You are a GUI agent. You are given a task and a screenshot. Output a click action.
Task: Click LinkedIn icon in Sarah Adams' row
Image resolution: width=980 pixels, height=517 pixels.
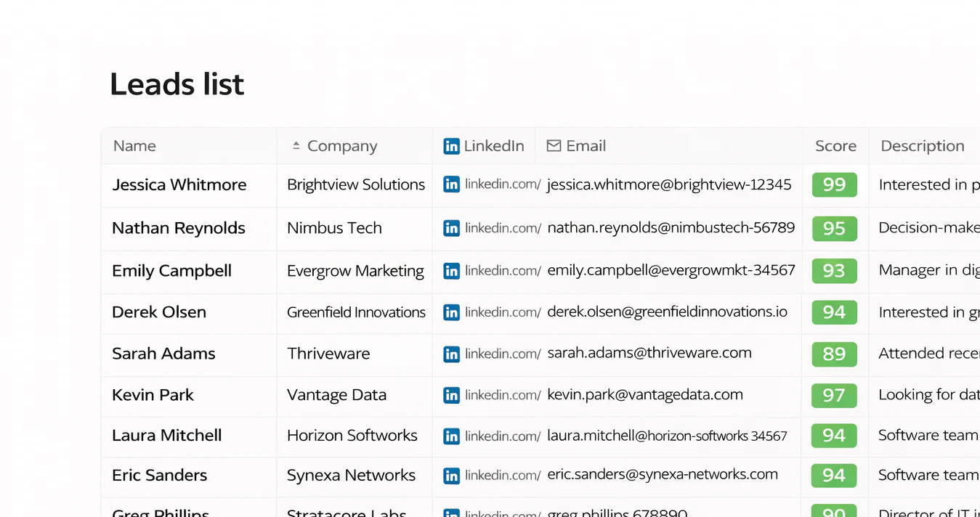point(451,354)
